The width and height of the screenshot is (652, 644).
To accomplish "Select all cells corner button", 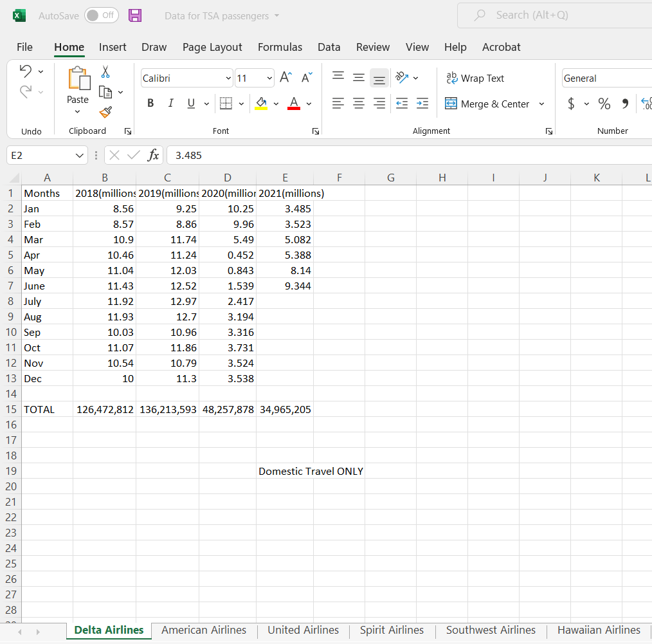I will click(14, 178).
